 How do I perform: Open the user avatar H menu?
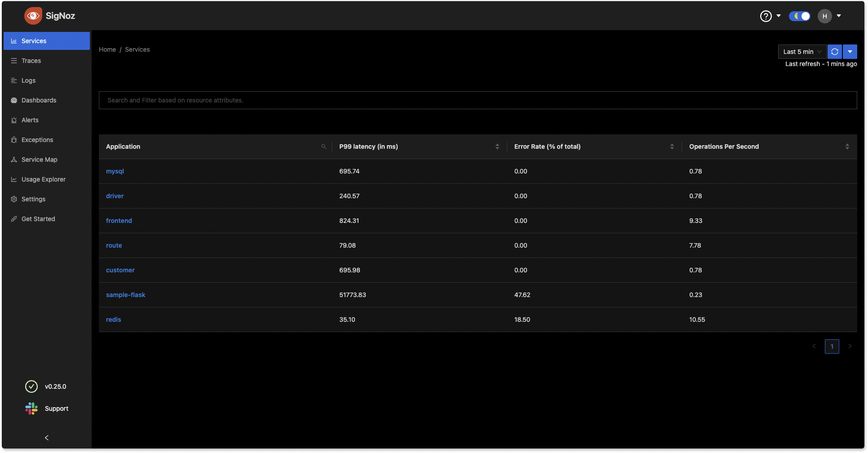point(824,16)
